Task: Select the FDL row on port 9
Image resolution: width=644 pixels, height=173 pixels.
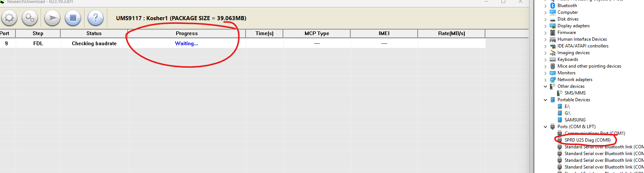Action: click(38, 43)
